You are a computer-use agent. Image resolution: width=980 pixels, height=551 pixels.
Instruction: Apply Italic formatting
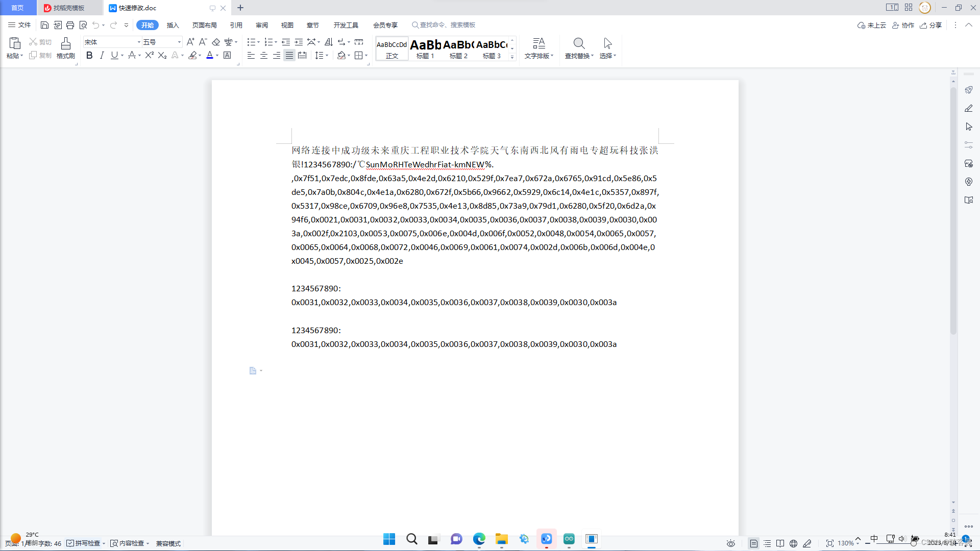click(x=102, y=56)
